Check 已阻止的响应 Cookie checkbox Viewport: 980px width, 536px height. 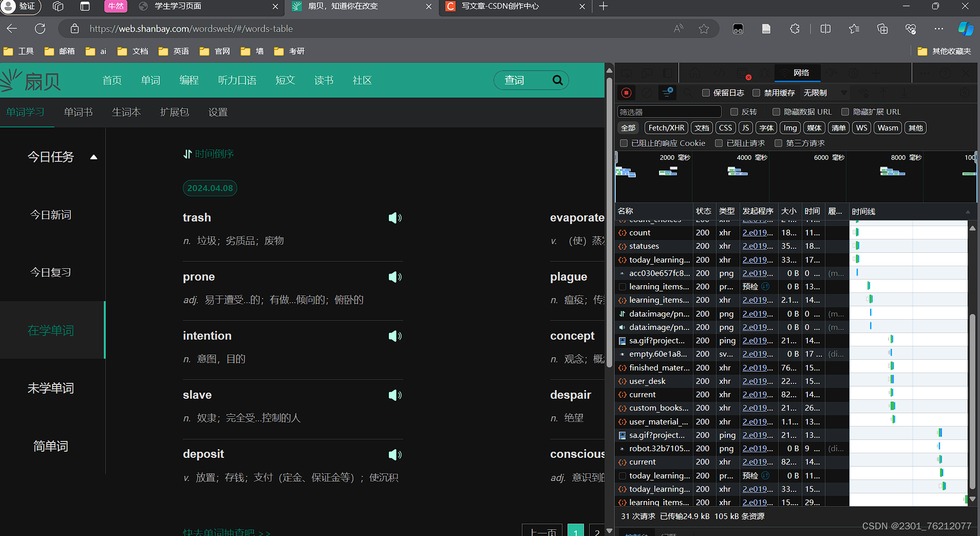point(624,143)
